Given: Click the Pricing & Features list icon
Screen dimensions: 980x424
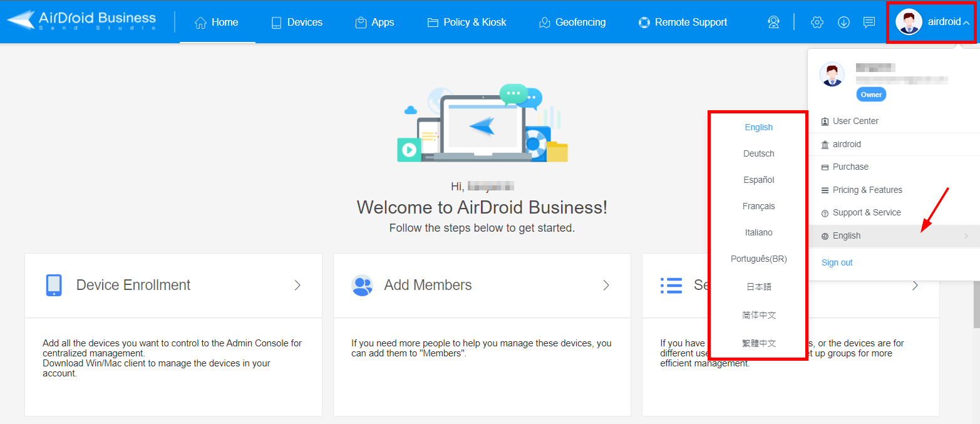Looking at the screenshot, I should pos(825,190).
